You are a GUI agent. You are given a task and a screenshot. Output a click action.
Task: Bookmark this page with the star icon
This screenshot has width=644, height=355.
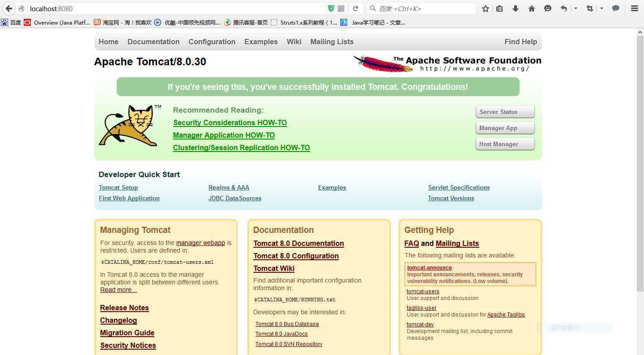coord(485,8)
